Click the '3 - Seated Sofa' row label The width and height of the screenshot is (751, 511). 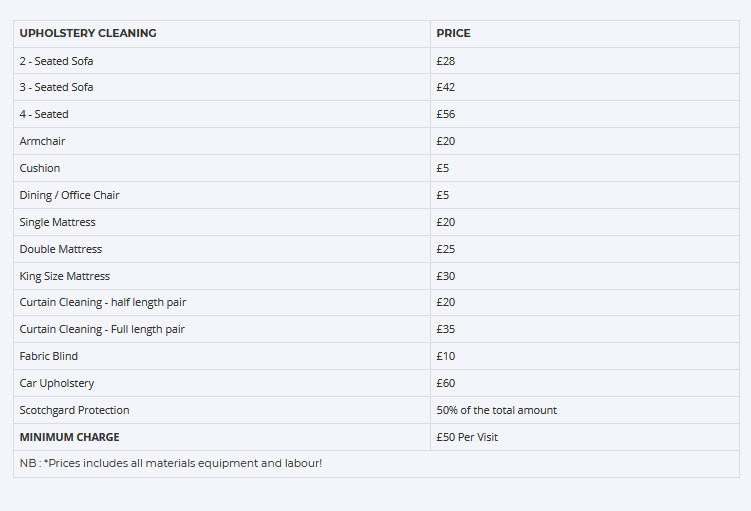56,88
